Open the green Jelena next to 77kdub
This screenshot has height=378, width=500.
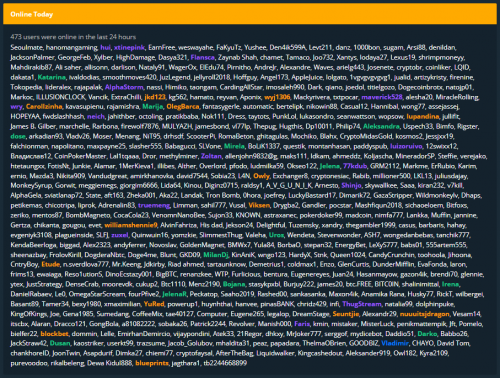(x=330, y=166)
